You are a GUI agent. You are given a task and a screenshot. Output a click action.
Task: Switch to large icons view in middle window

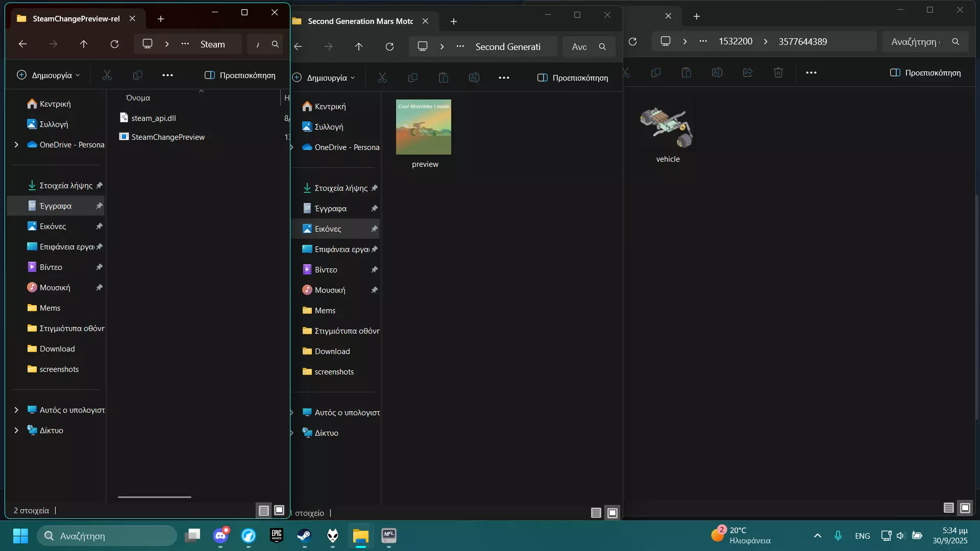(612, 513)
